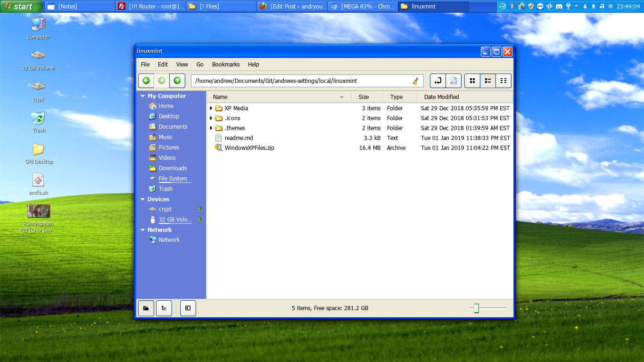The width and height of the screenshot is (644, 362).
Task: Switch to Firefox Edit Post taskbar window
Action: pyautogui.click(x=292, y=7)
